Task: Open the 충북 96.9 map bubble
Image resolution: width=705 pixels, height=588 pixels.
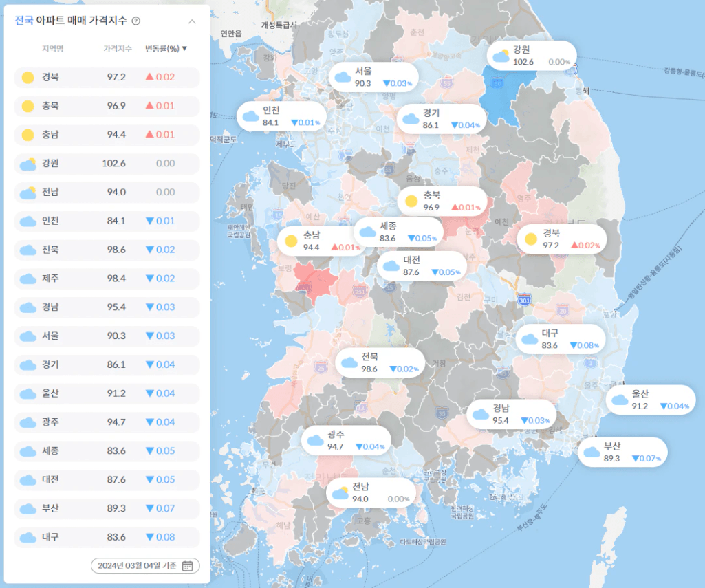Action: 442,202
